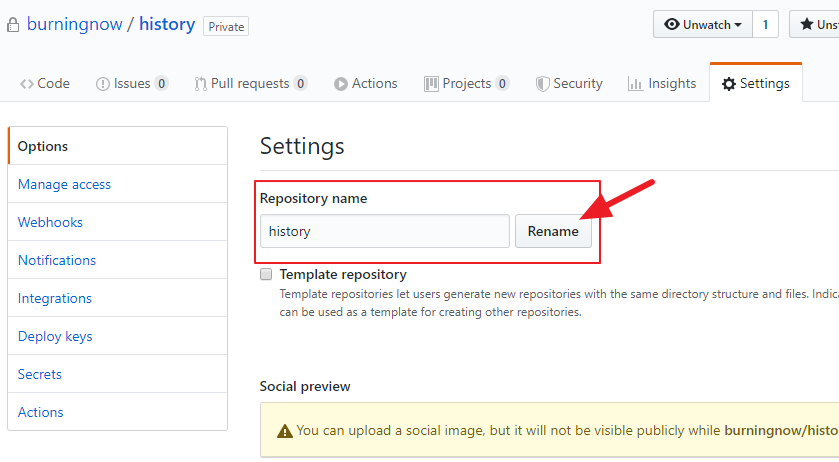This screenshot has width=839, height=462.
Task: Click the Insights tab's graph icon
Action: 635,84
